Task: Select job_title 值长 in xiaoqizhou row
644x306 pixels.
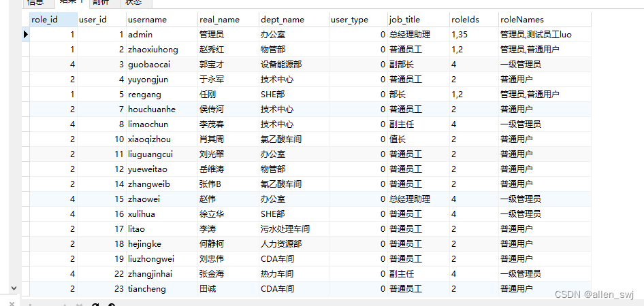Action: point(419,139)
